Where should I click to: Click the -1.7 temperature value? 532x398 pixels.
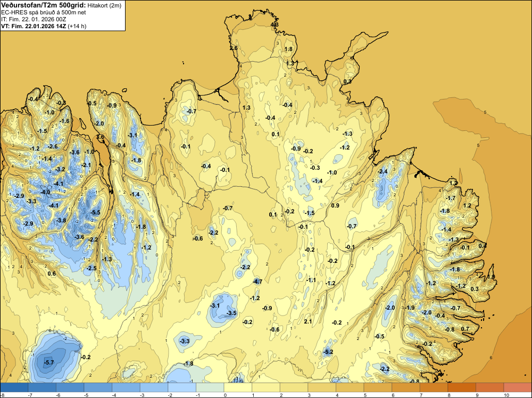coord(451,198)
